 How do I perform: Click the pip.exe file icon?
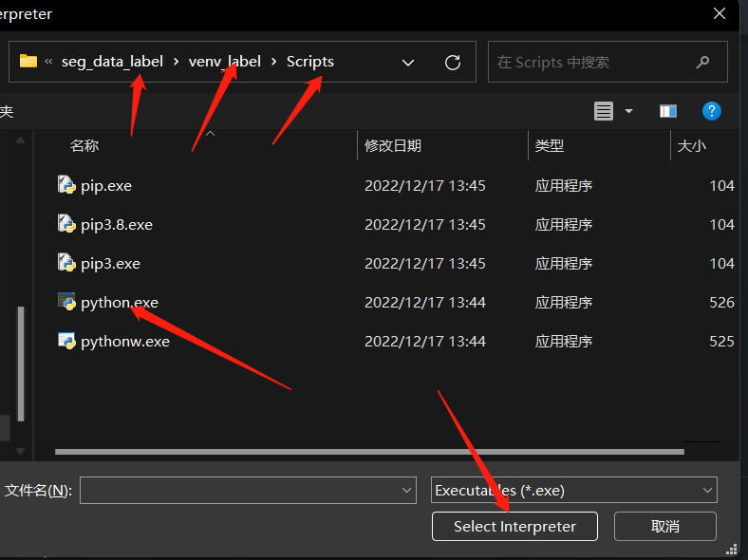pos(66,184)
